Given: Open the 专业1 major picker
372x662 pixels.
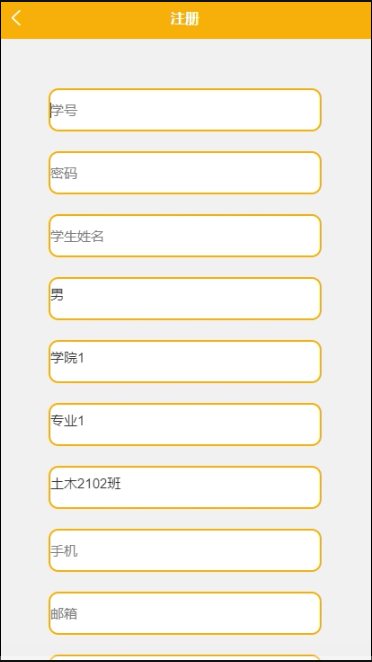Looking at the screenshot, I should 185,424.
